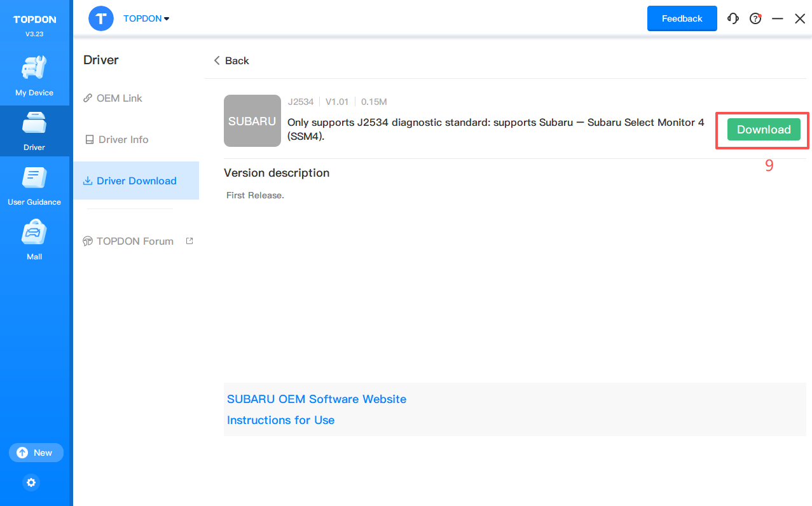Click the green Download button
This screenshot has height=506, width=812.
coord(763,130)
